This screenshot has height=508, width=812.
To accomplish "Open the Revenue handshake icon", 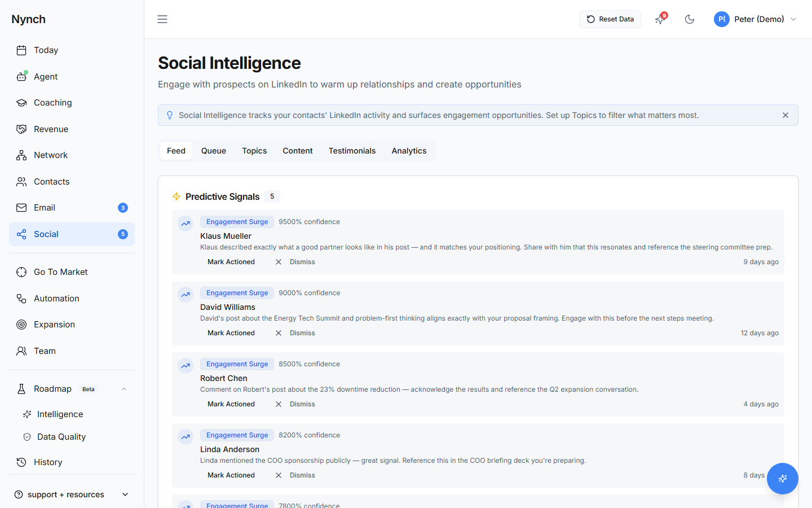I will point(21,129).
